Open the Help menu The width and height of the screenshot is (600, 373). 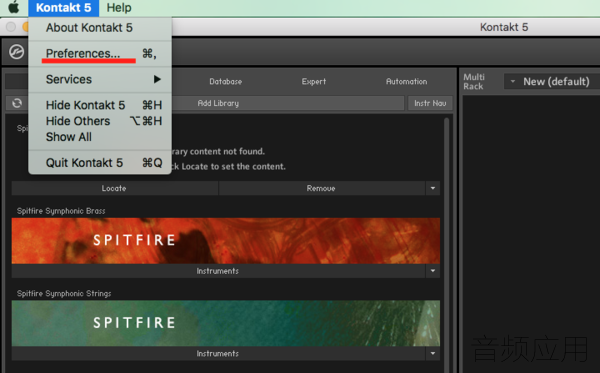click(119, 8)
